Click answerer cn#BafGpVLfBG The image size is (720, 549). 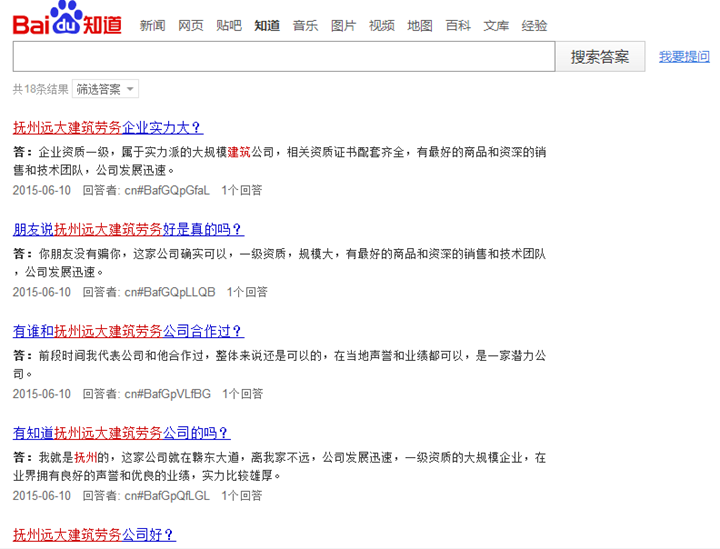(x=168, y=394)
